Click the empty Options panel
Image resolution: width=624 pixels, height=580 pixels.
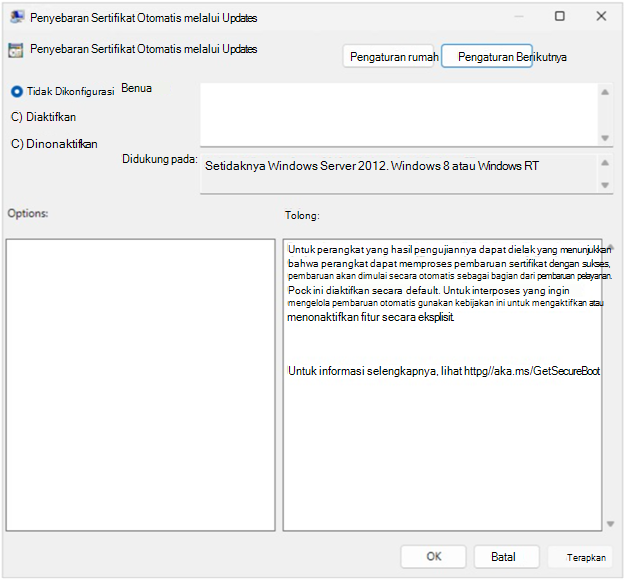point(140,385)
